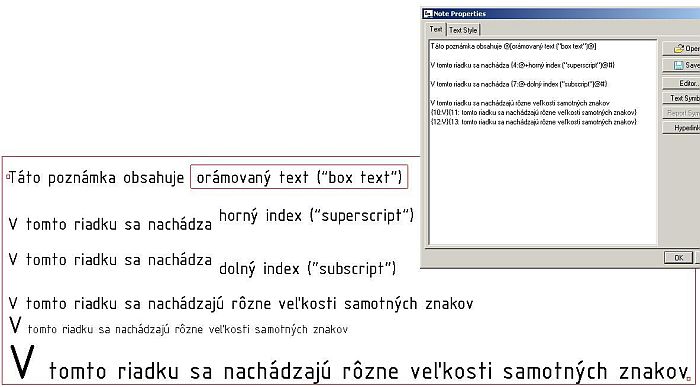Image resolution: width=700 pixels, height=387 pixels.
Task: Click the line containing 'superscript' in editor
Action: (523, 65)
